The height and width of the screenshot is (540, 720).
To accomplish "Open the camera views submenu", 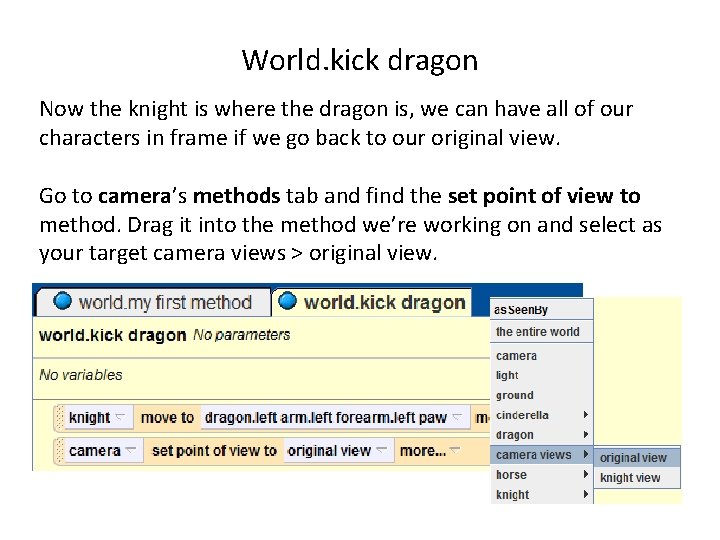I will coord(542,455).
